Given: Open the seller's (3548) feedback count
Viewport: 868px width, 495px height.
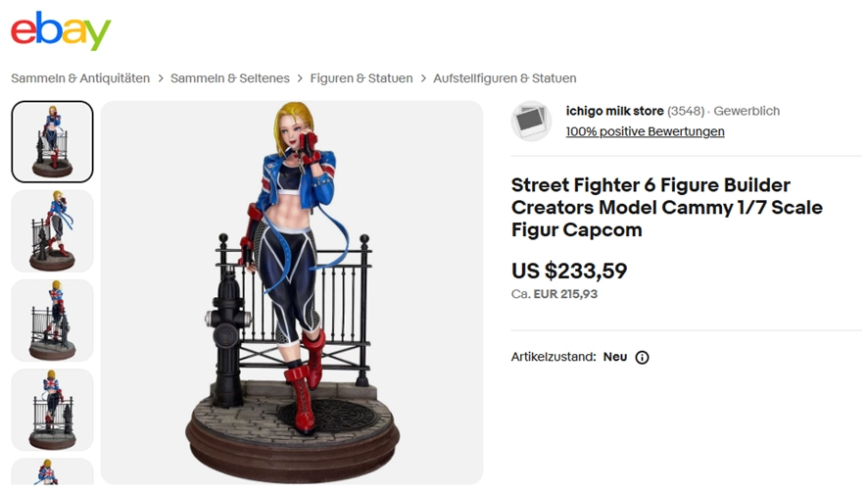Looking at the screenshot, I should coord(686,111).
